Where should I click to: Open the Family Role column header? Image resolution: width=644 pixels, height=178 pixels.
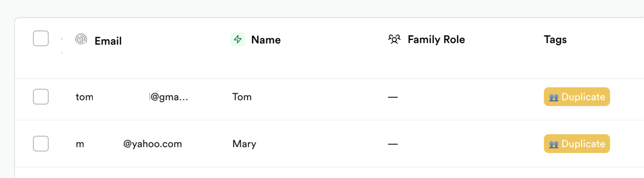(436, 40)
